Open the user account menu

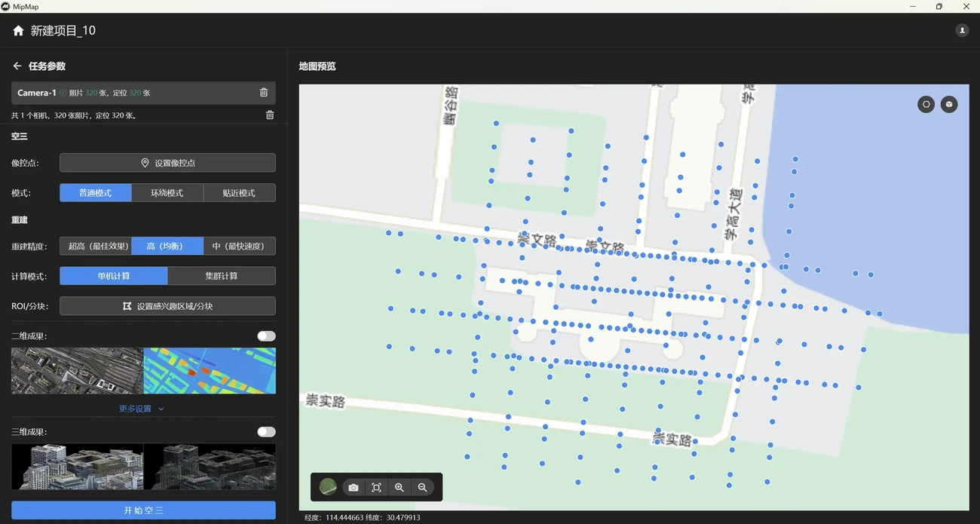point(962,31)
